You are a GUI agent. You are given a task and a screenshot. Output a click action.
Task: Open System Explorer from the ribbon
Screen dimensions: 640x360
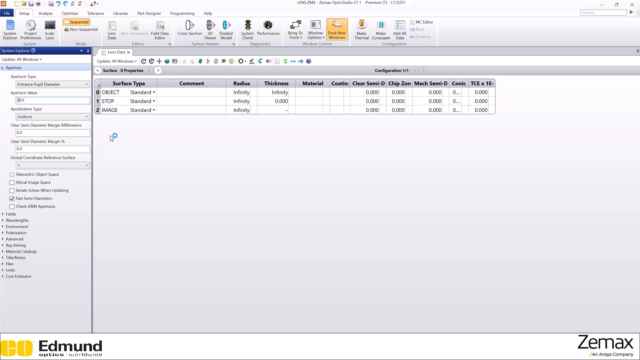(x=10, y=30)
